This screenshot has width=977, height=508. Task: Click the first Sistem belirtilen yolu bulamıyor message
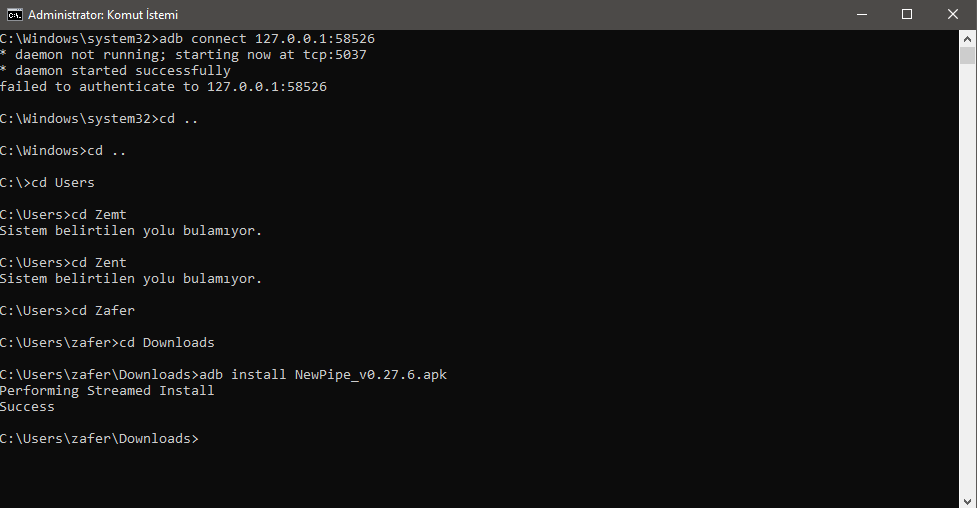point(131,231)
